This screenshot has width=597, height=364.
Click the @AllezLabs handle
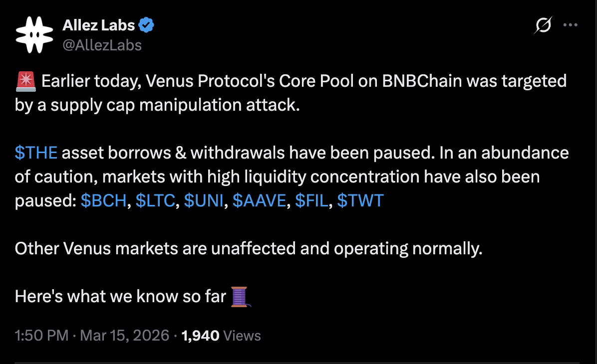(x=103, y=45)
